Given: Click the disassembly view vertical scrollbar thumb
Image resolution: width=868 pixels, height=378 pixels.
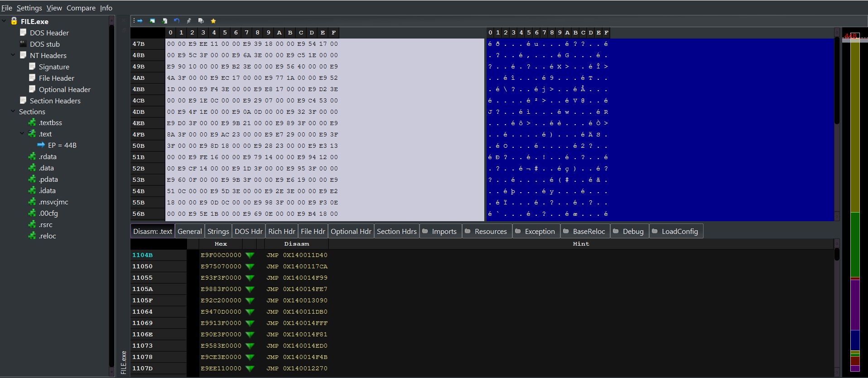Looking at the screenshot, I should (837, 254).
